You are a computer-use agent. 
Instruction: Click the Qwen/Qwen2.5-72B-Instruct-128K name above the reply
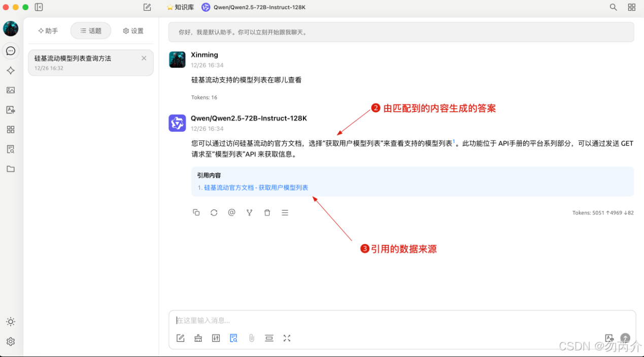[249, 118]
